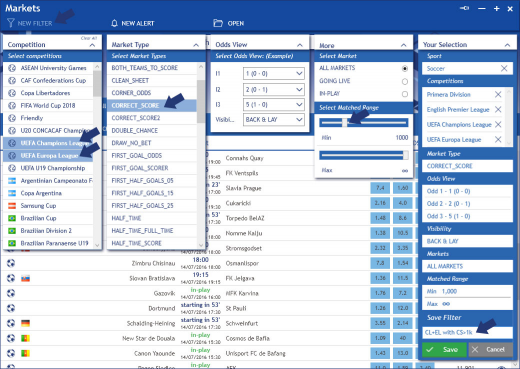Click the Save Filter name input field

[467, 332]
